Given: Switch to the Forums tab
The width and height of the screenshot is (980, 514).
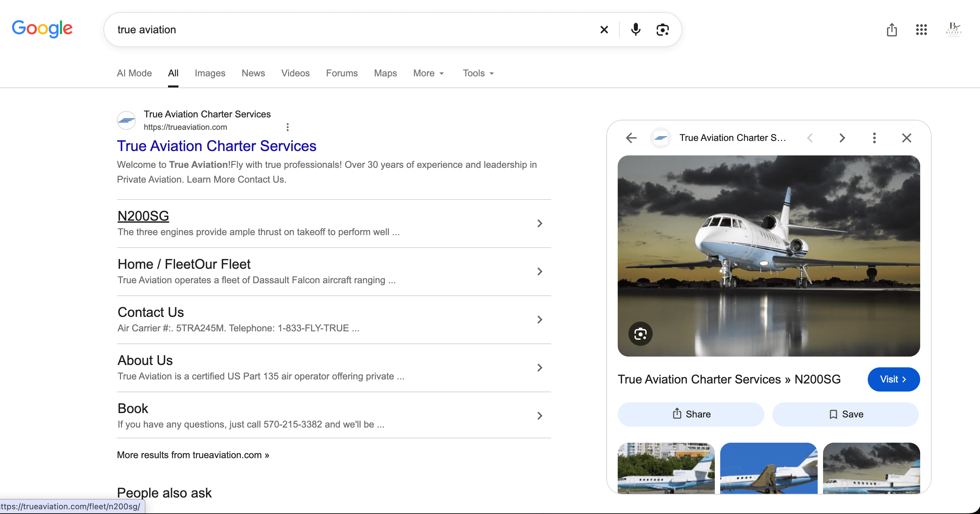Looking at the screenshot, I should tap(342, 73).
